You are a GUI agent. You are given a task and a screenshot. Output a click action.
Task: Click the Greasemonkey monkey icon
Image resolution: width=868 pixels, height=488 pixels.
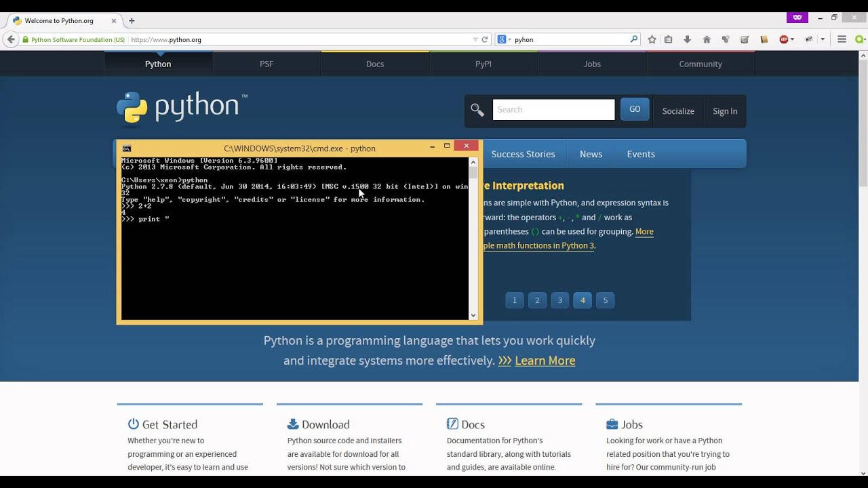pos(809,39)
